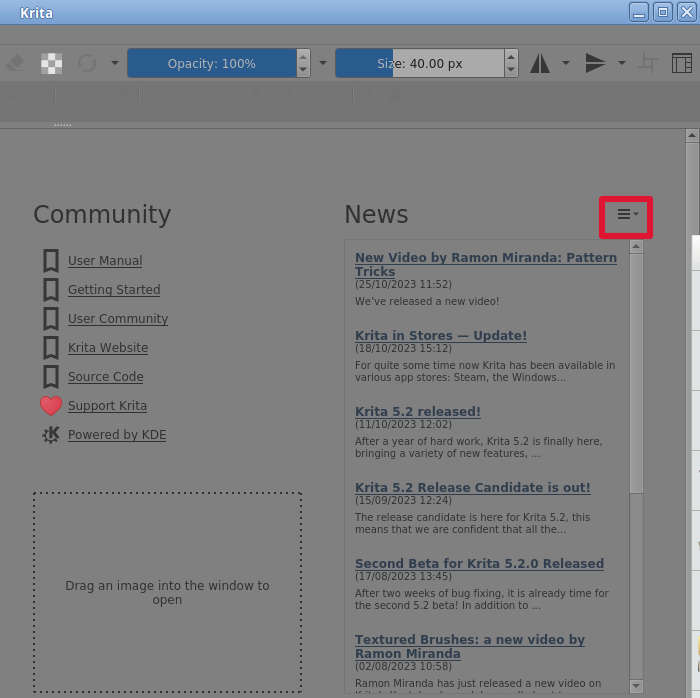Increase brush size with up stepper arrow
This screenshot has height=698, width=700.
[x=511, y=57]
